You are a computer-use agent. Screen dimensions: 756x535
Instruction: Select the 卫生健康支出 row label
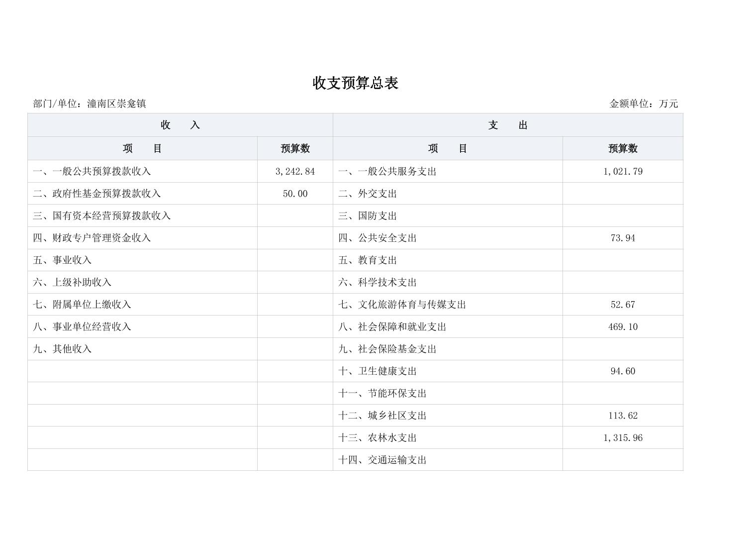pos(378,371)
